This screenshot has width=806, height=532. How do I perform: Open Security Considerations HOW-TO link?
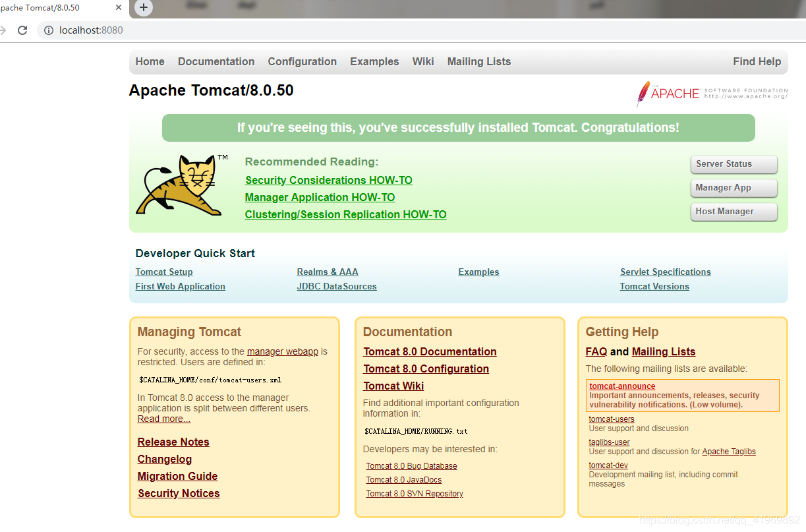329,180
